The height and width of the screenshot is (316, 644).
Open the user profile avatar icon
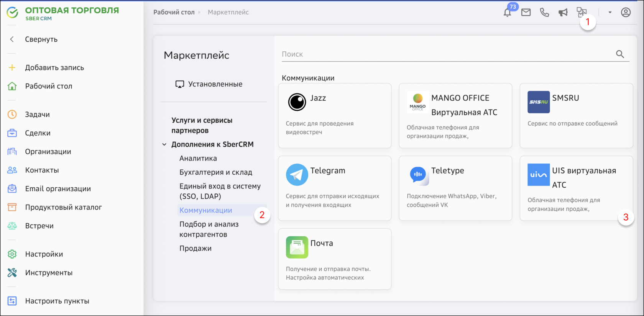click(x=626, y=12)
